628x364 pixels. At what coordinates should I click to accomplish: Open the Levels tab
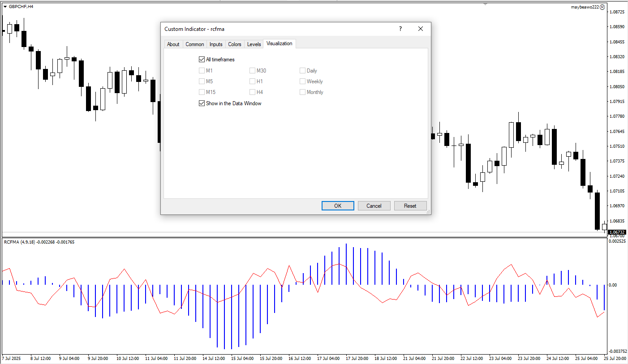(254, 44)
